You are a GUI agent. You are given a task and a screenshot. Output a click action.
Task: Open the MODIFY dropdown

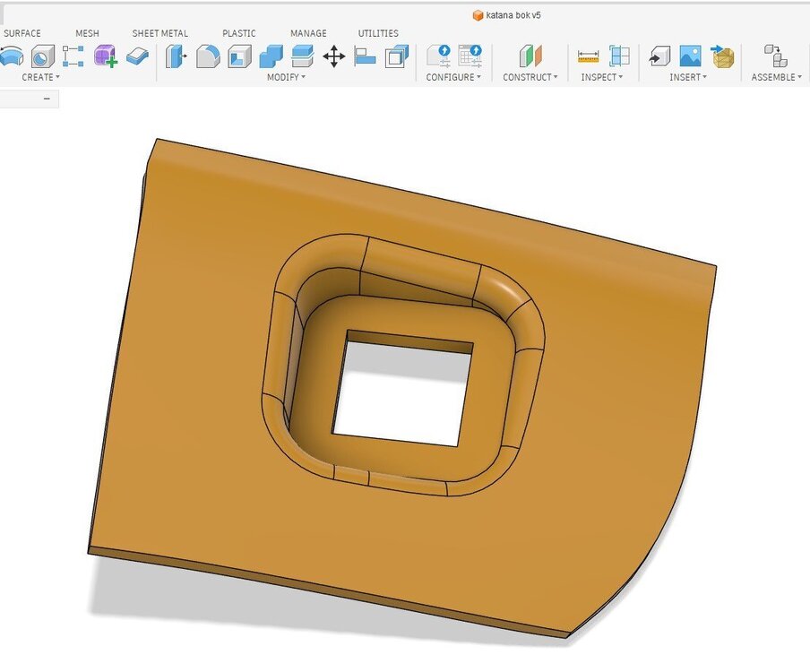[287, 77]
